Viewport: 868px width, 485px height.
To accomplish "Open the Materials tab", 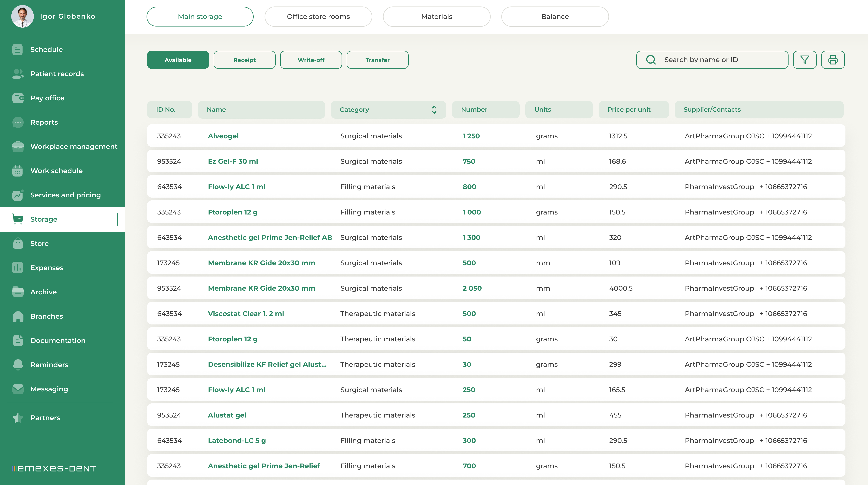I will 436,17.
